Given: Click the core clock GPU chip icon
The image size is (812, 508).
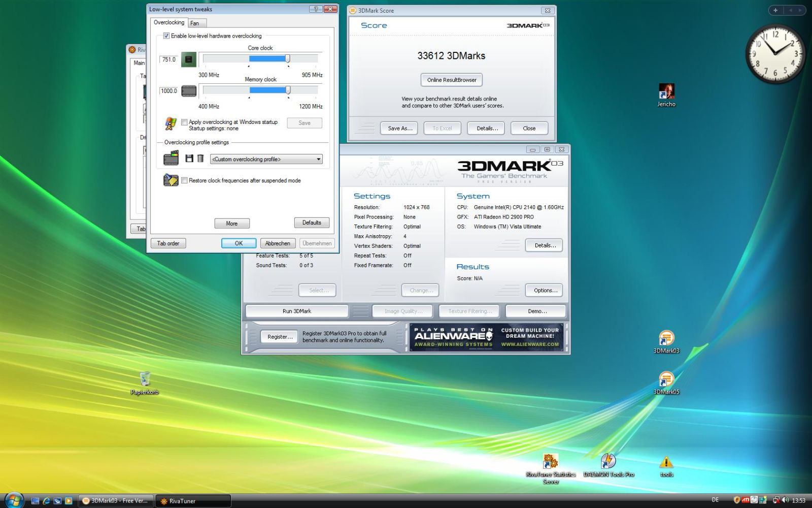Looking at the screenshot, I should (x=189, y=59).
